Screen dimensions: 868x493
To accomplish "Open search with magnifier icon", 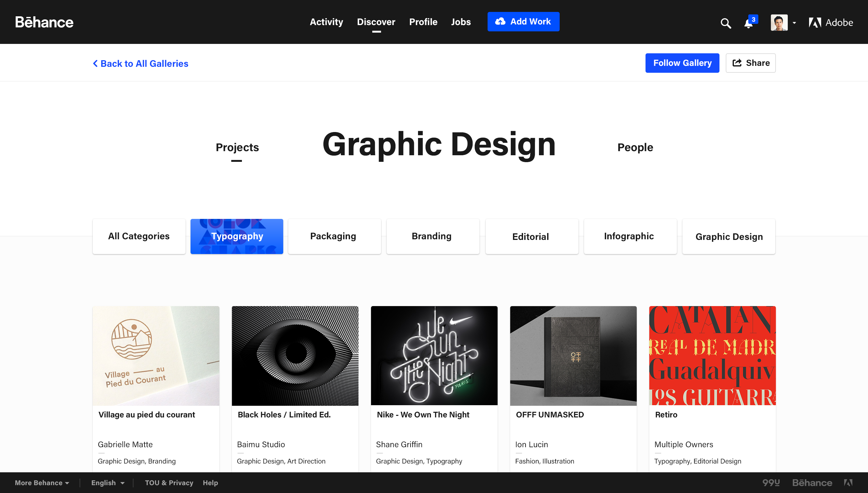I will [726, 23].
